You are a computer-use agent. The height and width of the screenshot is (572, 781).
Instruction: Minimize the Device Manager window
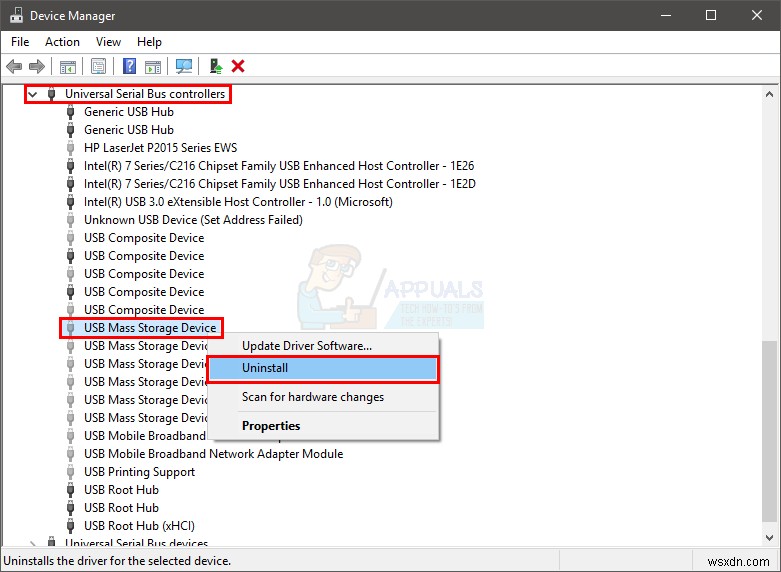666,15
